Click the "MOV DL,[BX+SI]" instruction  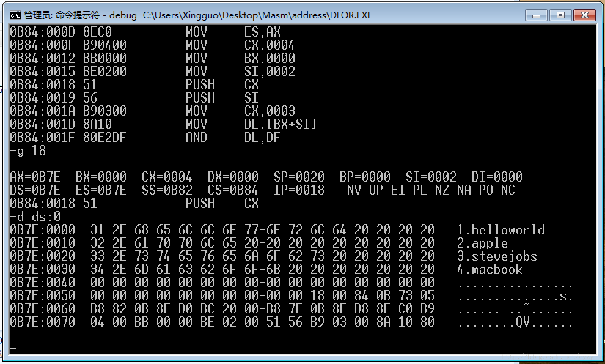(x=252, y=125)
